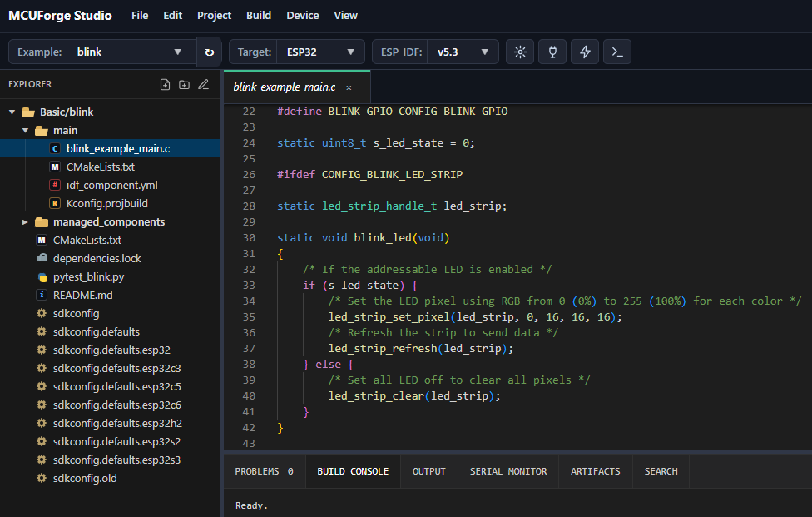Open the build settings gear icon

[520, 52]
